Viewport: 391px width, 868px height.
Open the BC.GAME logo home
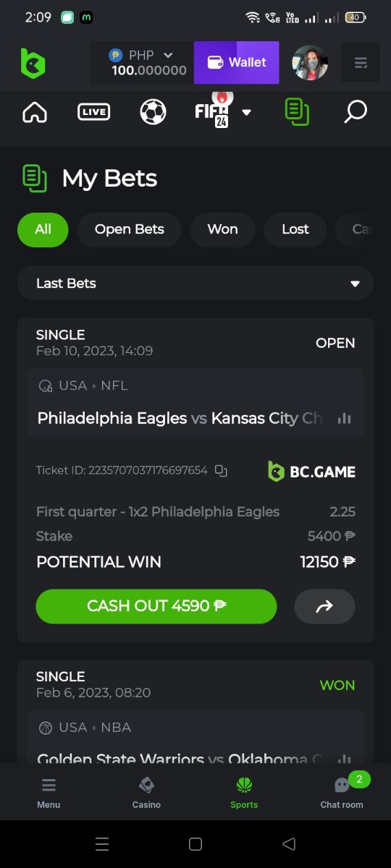pos(33,64)
